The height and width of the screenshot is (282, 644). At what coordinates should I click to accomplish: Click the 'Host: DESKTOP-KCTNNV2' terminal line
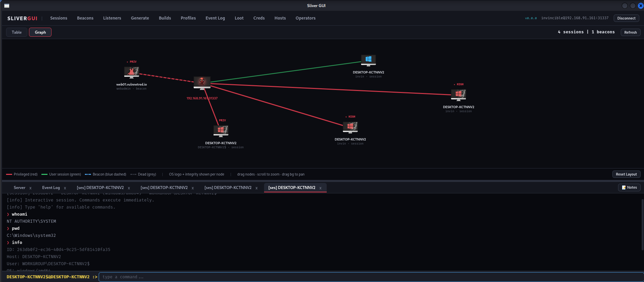coord(34,257)
